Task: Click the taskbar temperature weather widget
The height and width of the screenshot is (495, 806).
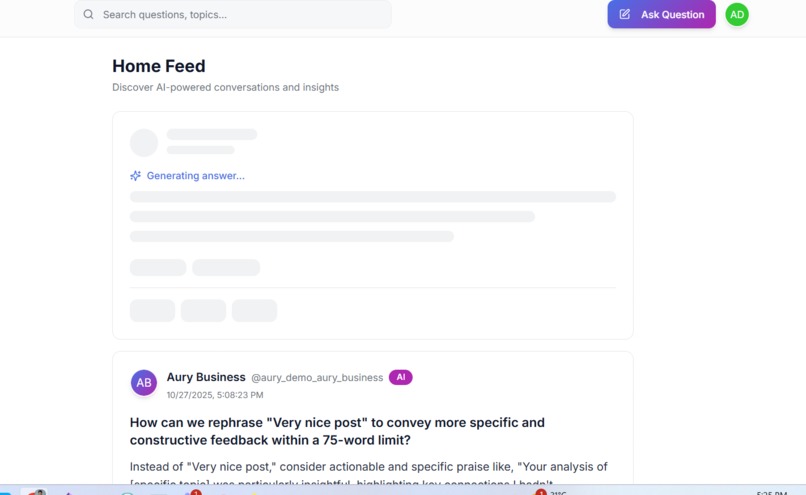Action: (x=558, y=492)
